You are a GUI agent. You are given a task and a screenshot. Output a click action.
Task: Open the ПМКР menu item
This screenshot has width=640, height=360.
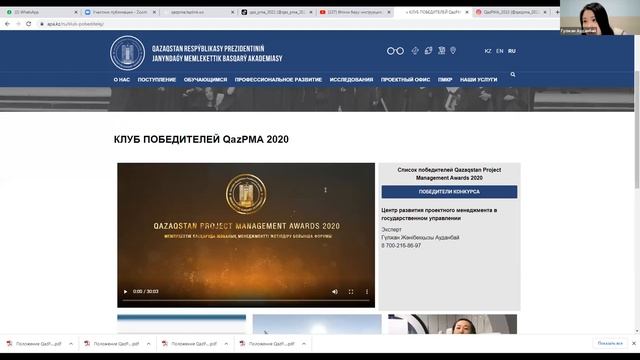coord(445,80)
